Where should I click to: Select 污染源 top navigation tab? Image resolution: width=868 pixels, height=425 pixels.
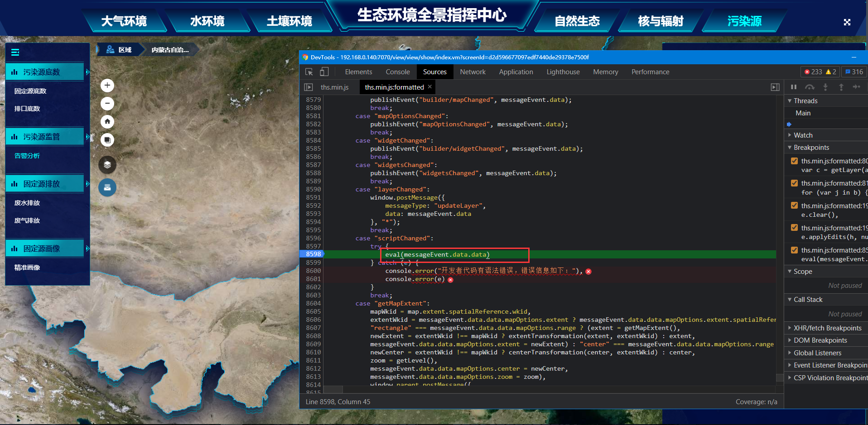744,21
